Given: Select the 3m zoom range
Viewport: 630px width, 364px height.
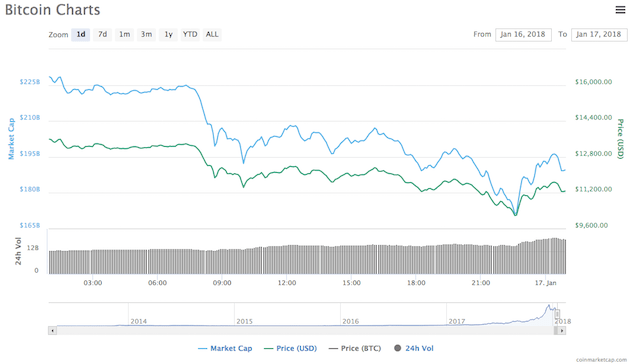Looking at the screenshot, I should 146,35.
